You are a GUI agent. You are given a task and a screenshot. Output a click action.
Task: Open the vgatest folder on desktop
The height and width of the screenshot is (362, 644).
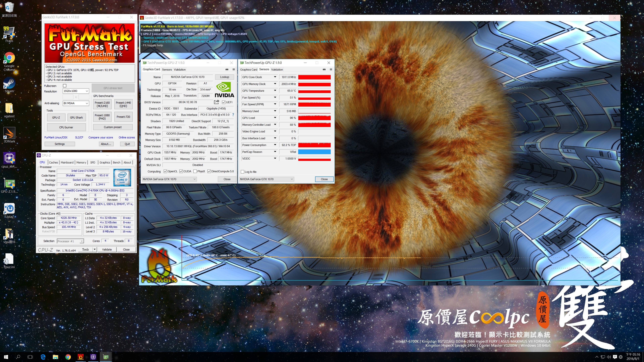pyautogui.click(x=9, y=110)
